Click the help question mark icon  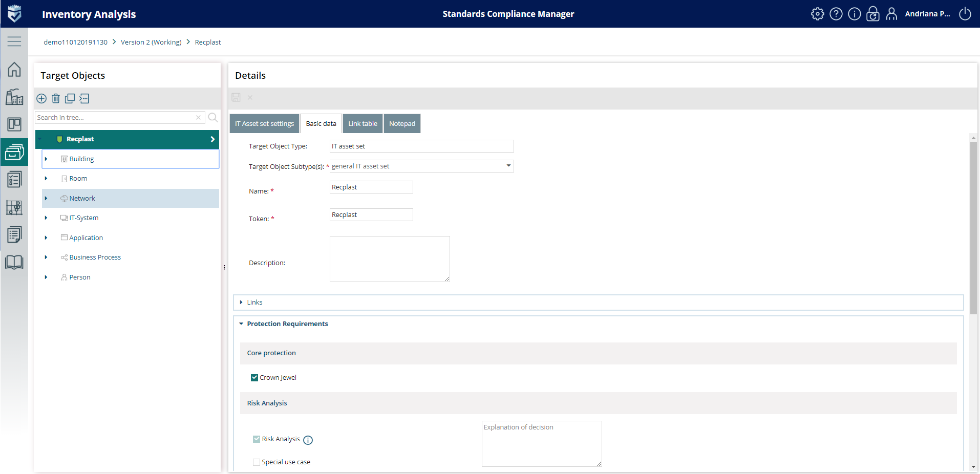[x=836, y=14]
